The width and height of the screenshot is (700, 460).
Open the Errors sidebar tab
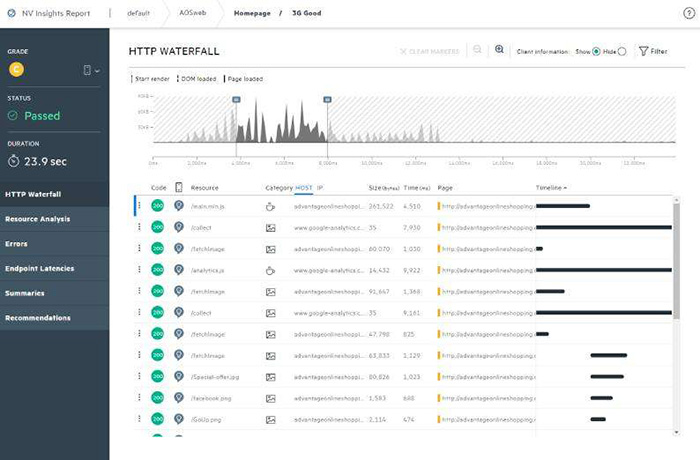point(54,244)
